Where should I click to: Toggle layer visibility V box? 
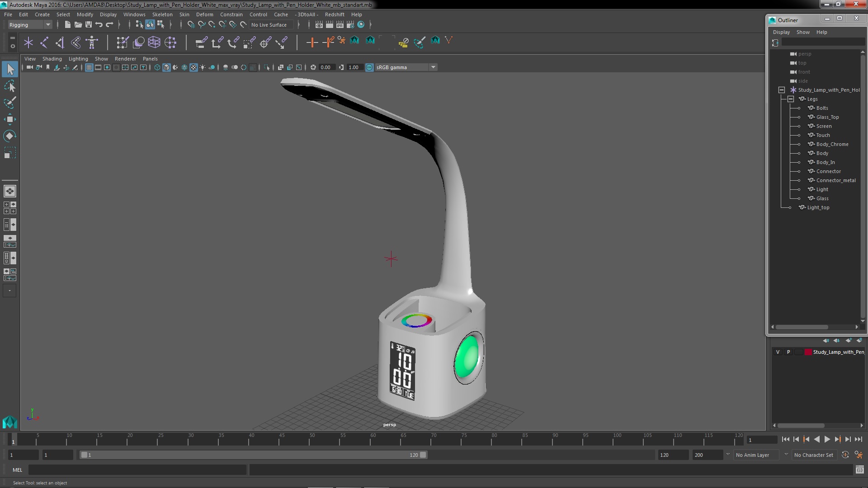coord(778,352)
